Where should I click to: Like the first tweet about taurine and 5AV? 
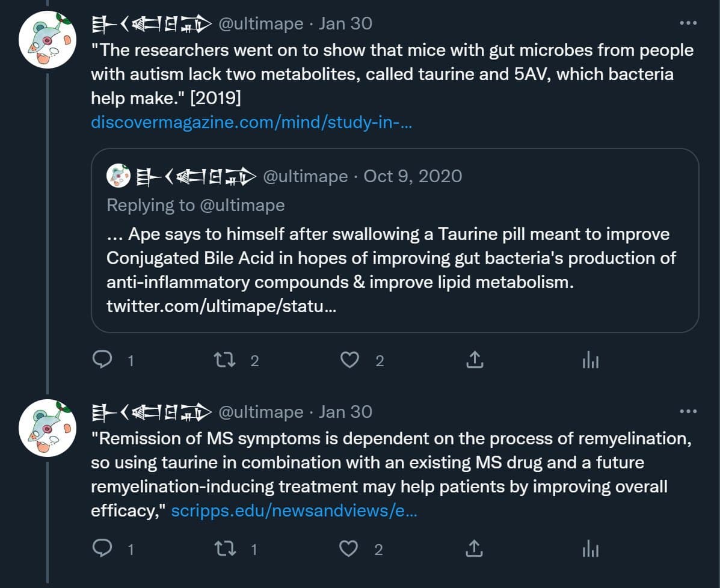click(349, 360)
